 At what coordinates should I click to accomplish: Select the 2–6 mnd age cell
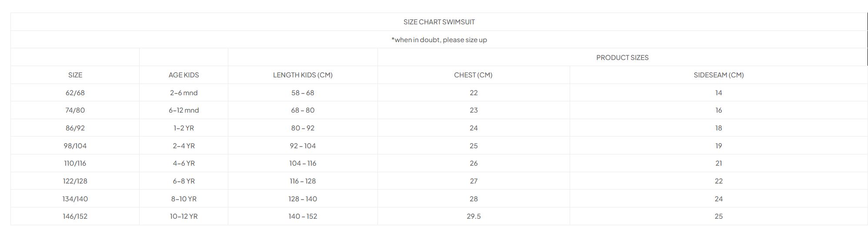[184, 93]
